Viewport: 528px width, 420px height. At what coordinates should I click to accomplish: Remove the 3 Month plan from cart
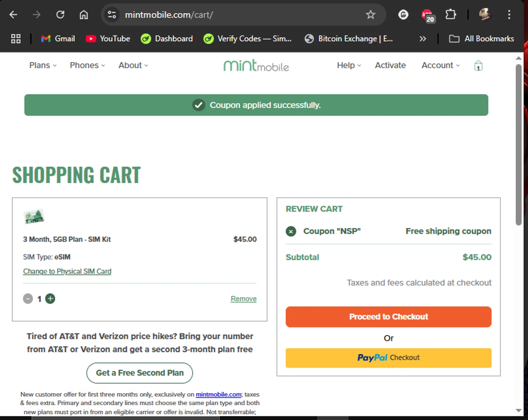tap(244, 299)
